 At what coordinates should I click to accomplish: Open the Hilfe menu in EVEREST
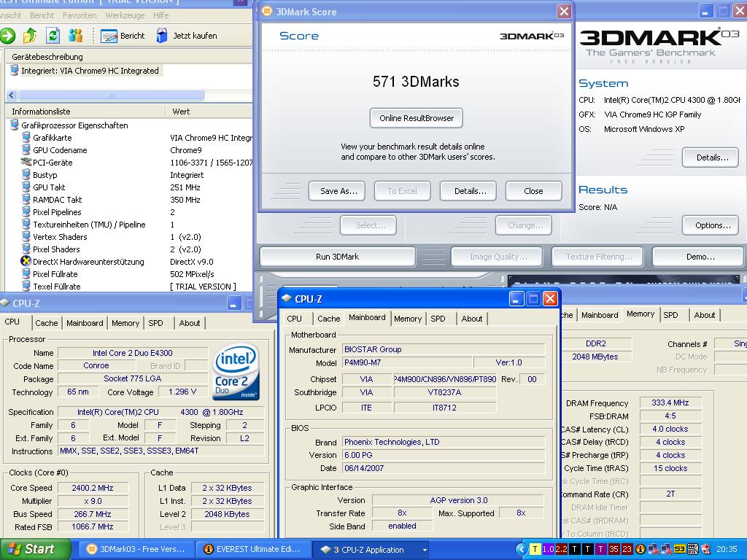tap(161, 15)
